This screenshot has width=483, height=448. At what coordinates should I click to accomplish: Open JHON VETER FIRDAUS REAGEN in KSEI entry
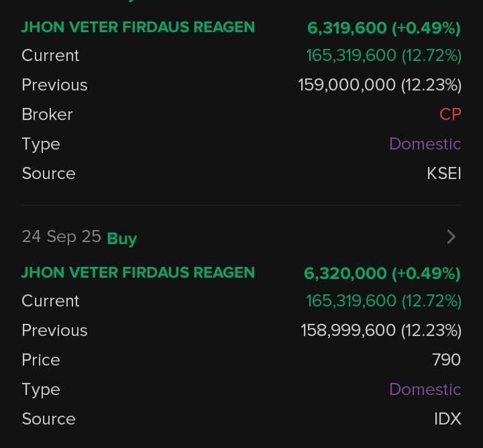tap(138, 27)
